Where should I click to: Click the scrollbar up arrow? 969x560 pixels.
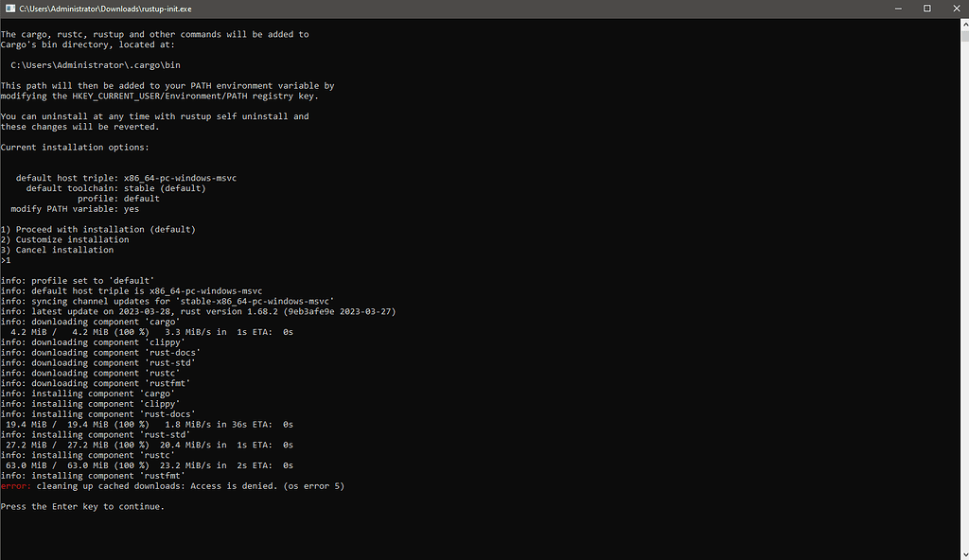(x=962, y=24)
